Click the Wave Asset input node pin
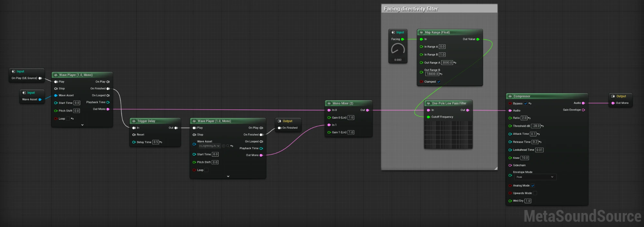Image resolution: width=644 pixels, height=227 pixels. (40, 100)
